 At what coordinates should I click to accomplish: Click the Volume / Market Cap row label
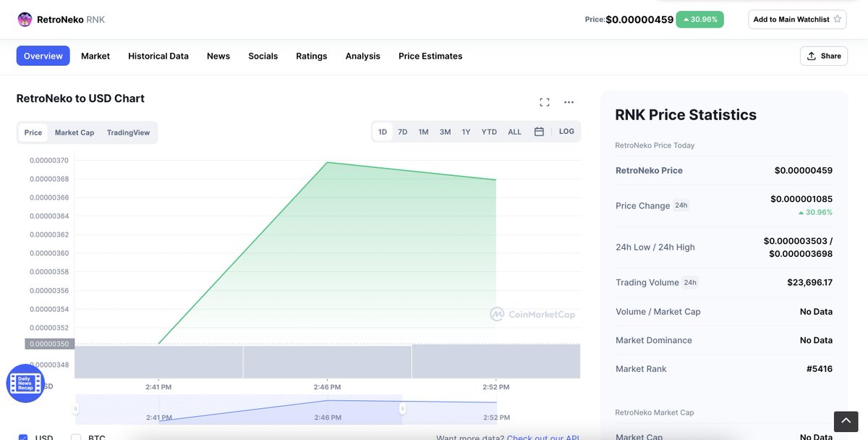point(658,311)
